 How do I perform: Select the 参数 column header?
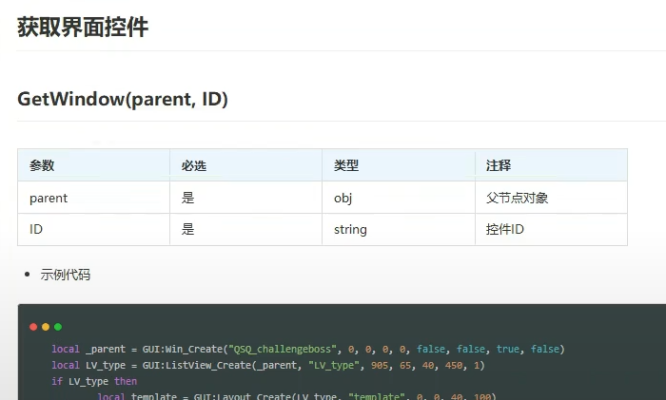[42, 165]
